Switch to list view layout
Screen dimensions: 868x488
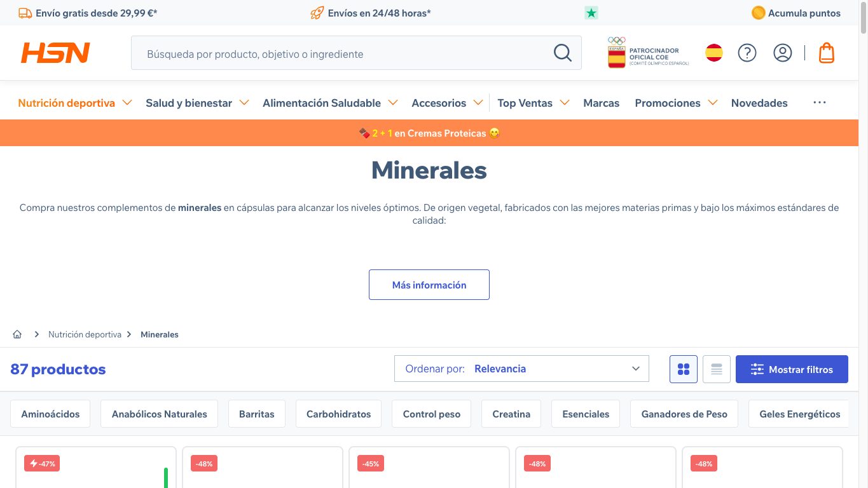click(x=717, y=369)
